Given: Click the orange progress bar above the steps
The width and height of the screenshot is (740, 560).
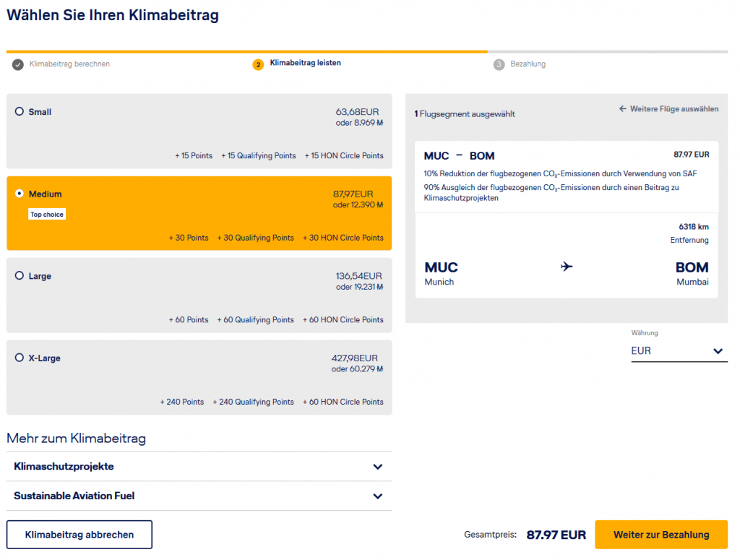Looking at the screenshot, I should tap(246, 51).
